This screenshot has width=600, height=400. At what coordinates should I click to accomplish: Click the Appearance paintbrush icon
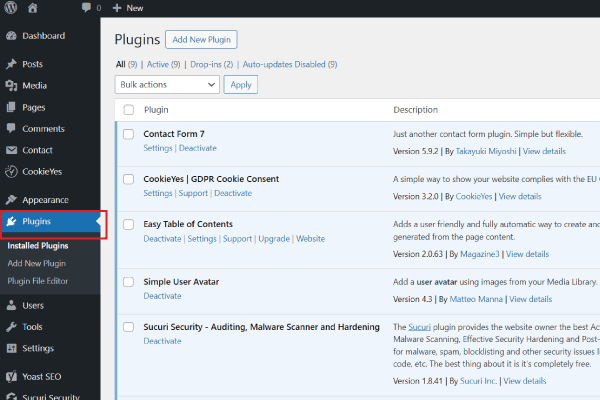[11, 200]
